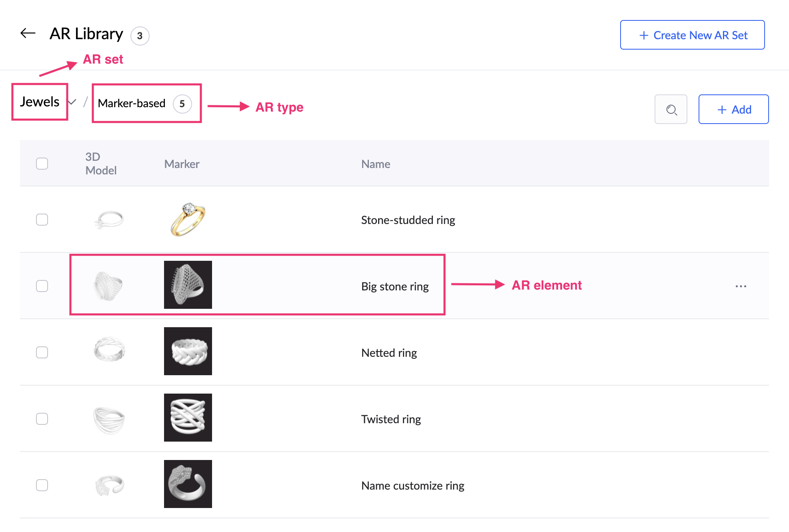
Task: Click the Add button
Action: pyautogui.click(x=733, y=109)
